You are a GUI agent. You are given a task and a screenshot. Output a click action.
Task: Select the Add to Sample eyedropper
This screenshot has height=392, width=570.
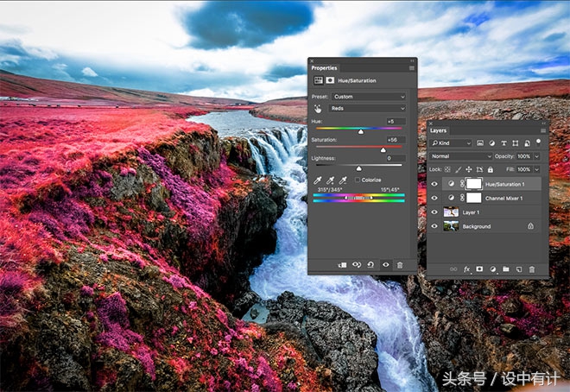(330, 180)
